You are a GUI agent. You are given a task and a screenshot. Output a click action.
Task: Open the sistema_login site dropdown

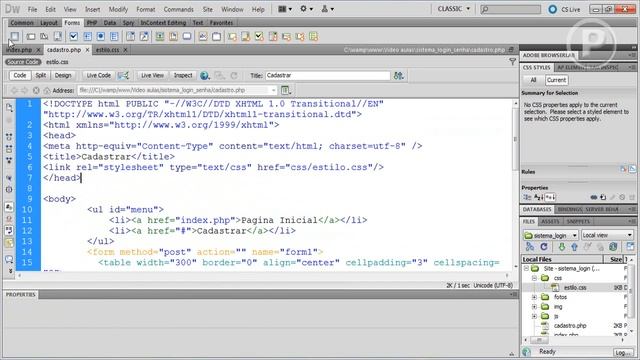click(550, 235)
